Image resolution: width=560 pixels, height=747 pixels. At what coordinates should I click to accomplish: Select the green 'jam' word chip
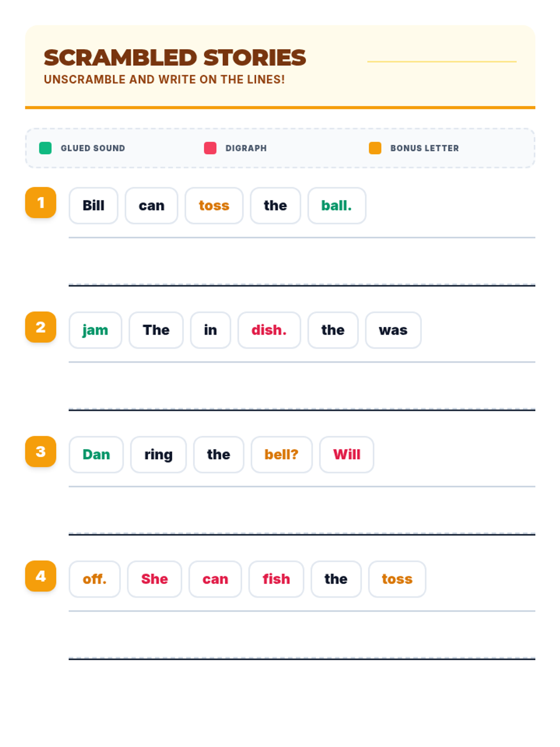coord(96,330)
